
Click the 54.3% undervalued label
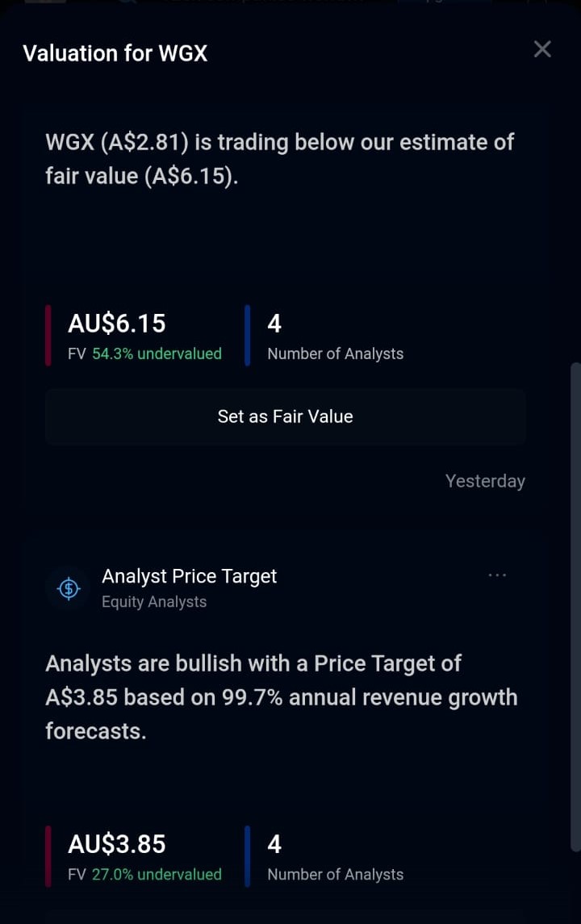pos(157,353)
